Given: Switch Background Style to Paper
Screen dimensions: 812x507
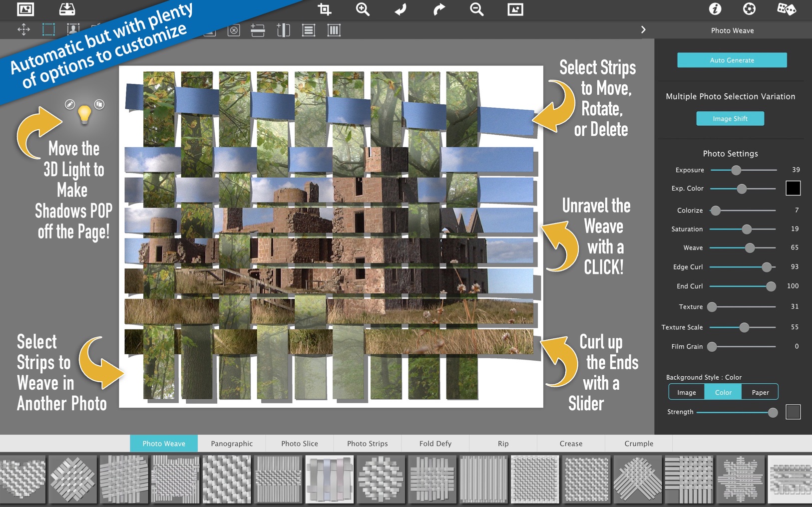Looking at the screenshot, I should pos(760,392).
